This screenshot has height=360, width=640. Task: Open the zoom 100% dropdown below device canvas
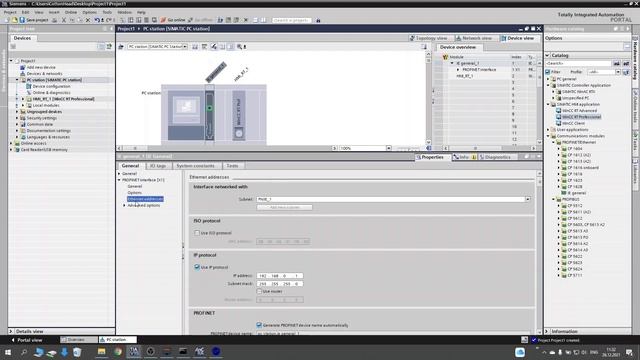(x=389, y=148)
